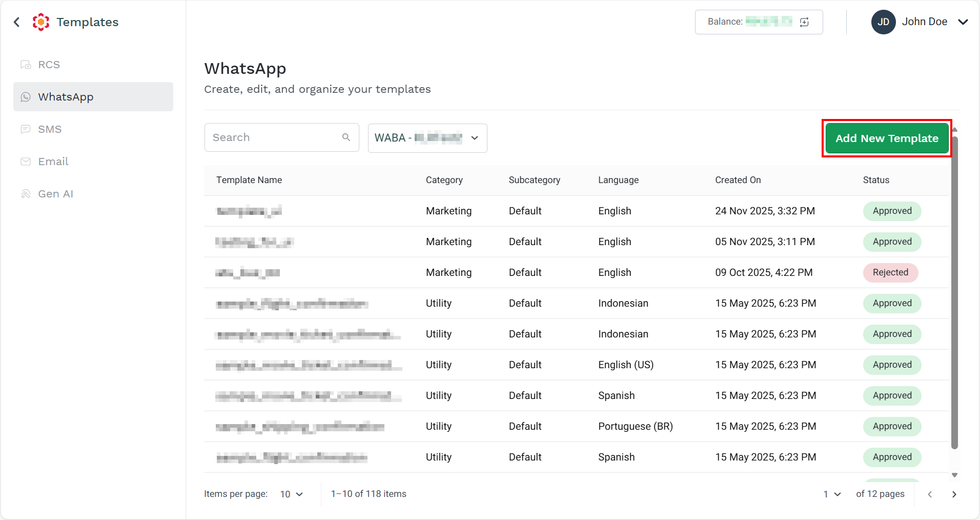This screenshot has height=520, width=980.
Task: Open the Gen AI section
Action: pyautogui.click(x=93, y=194)
